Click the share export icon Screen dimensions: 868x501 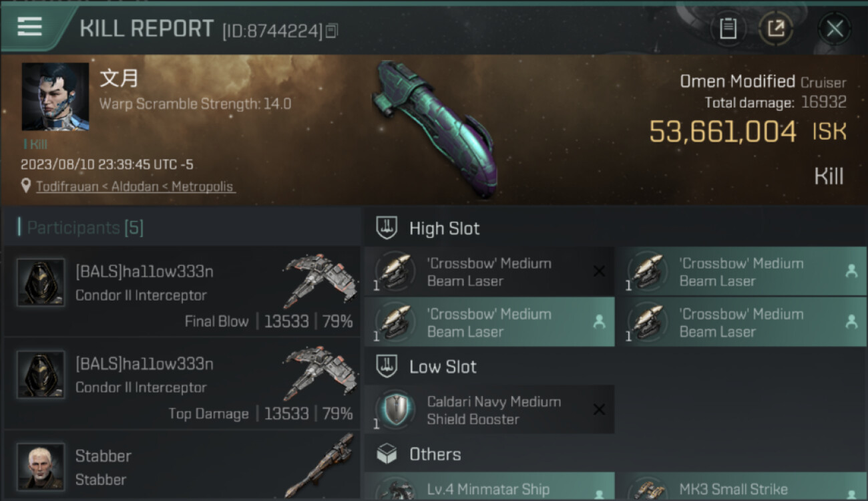[x=776, y=29]
